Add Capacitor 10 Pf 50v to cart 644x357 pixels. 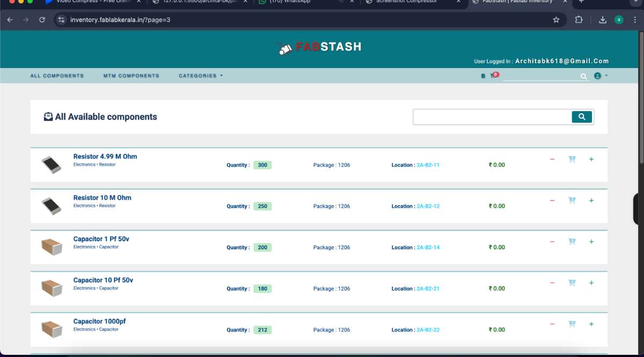pyautogui.click(x=572, y=282)
